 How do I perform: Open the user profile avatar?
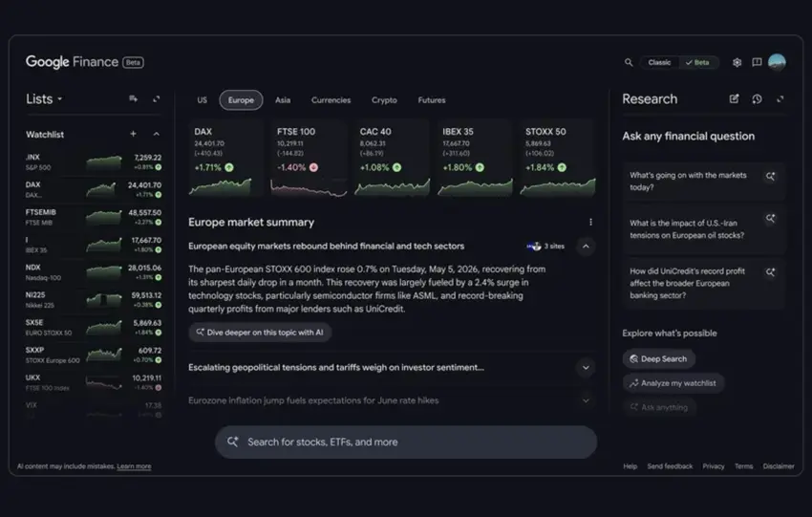pyautogui.click(x=777, y=62)
